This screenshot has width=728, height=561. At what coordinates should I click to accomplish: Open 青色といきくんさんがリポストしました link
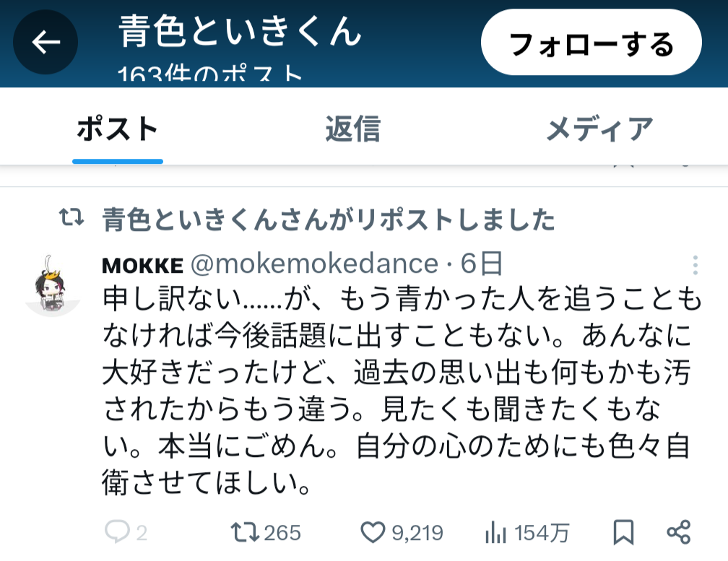[329, 219]
